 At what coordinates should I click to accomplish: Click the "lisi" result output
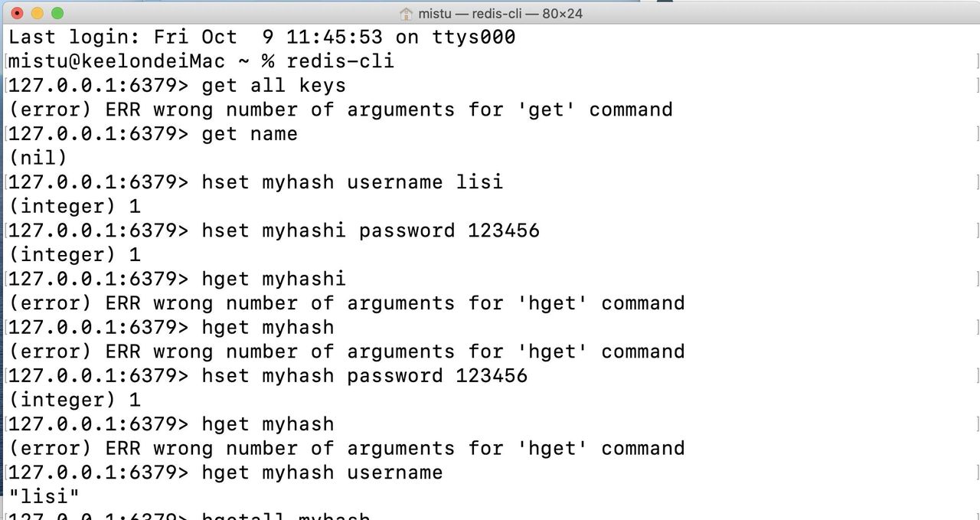[x=44, y=496]
